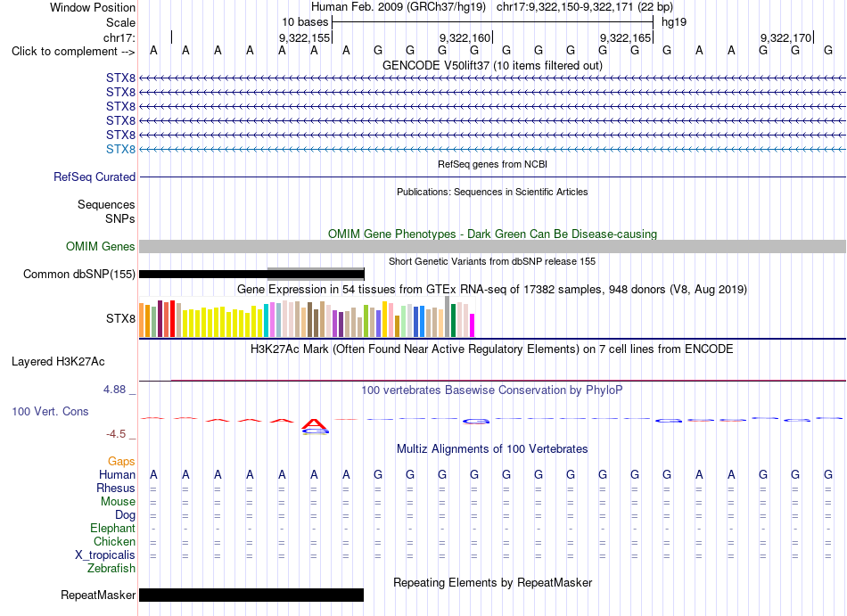
Task: Open the light-blue STX8 transcript label
Action: [x=120, y=149]
